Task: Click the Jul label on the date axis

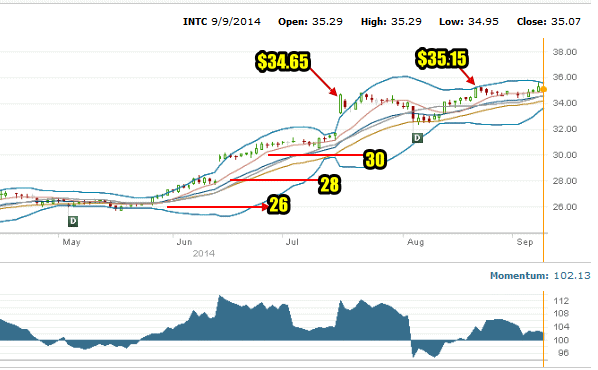Action: click(x=292, y=242)
